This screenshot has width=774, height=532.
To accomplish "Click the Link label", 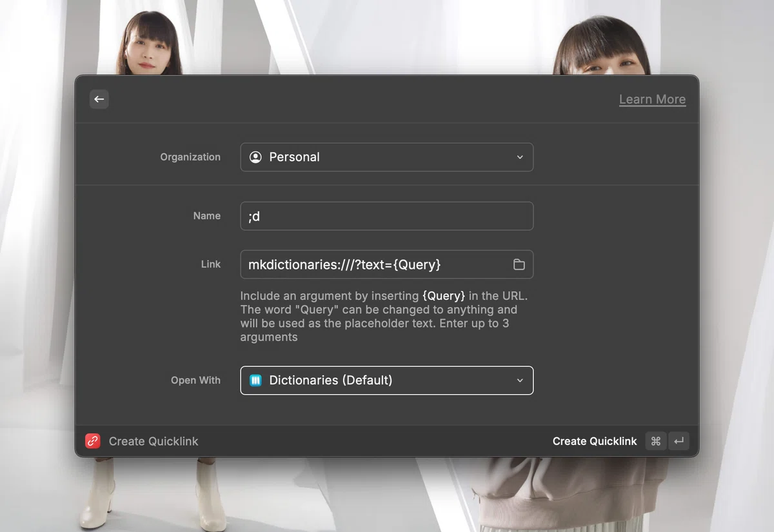I will coord(211,264).
